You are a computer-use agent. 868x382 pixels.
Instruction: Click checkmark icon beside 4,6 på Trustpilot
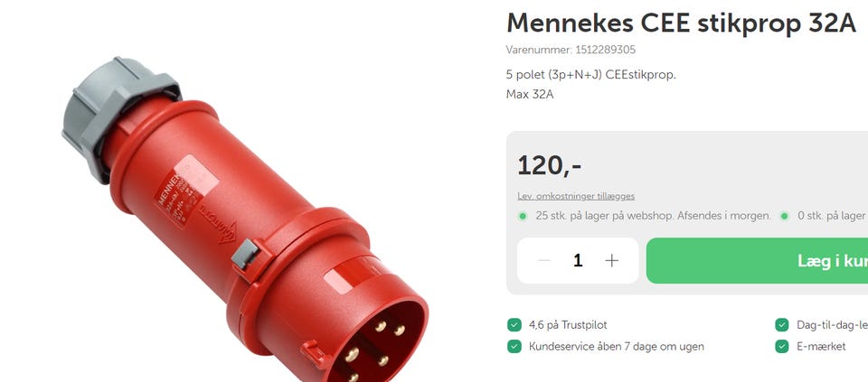pyautogui.click(x=514, y=325)
